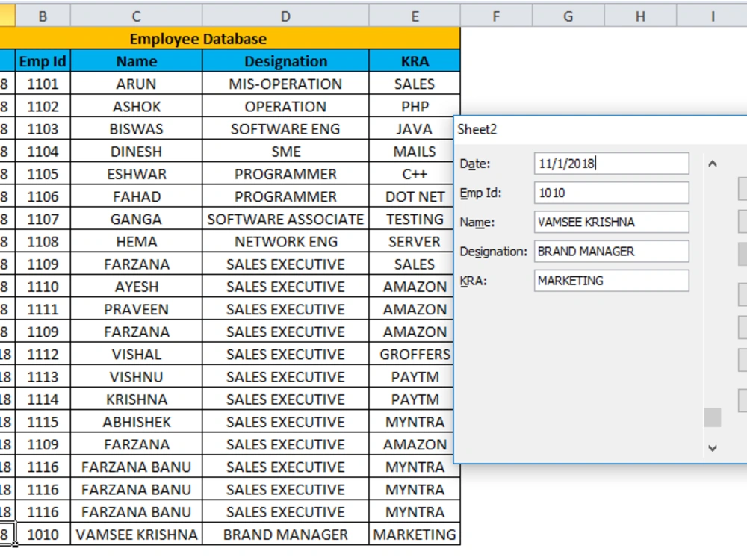Select Emp Id cell 1115
The height and width of the screenshot is (560, 747).
click(43, 422)
